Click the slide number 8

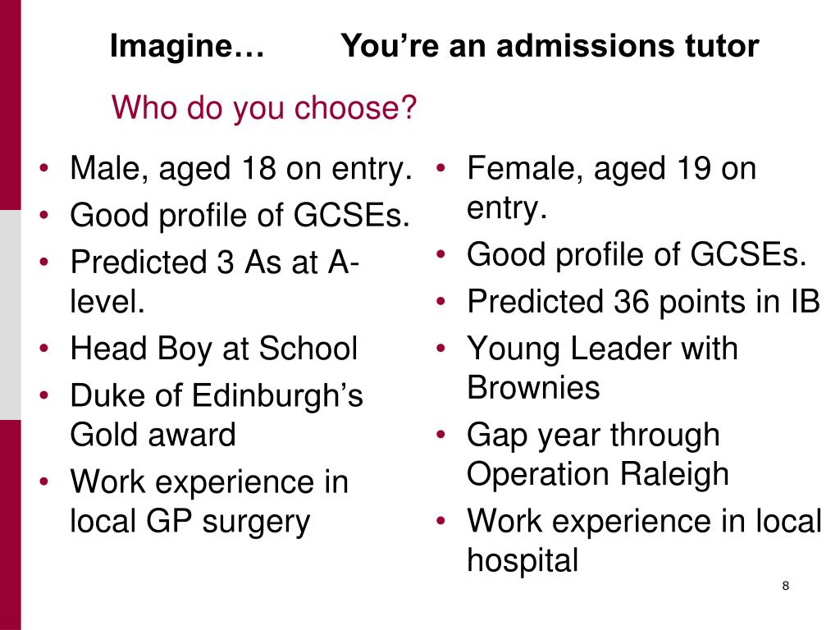[x=785, y=586]
